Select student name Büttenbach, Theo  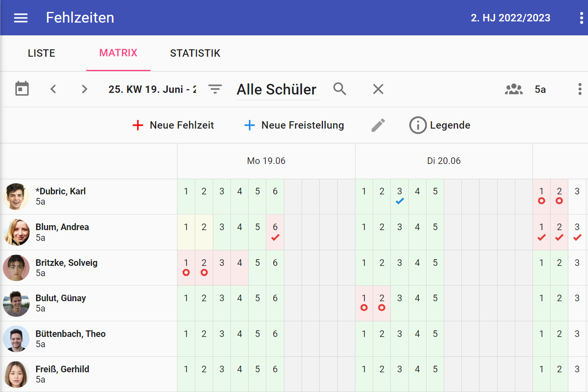[x=71, y=334]
